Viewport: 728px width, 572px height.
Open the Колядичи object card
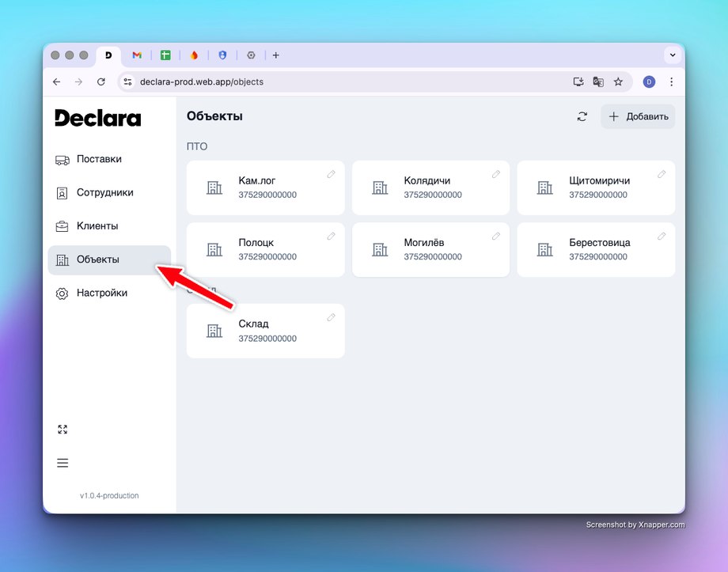430,188
